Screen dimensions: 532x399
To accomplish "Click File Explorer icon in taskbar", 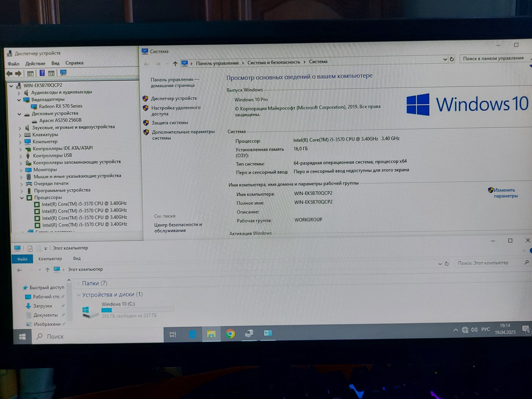I will point(211,334).
